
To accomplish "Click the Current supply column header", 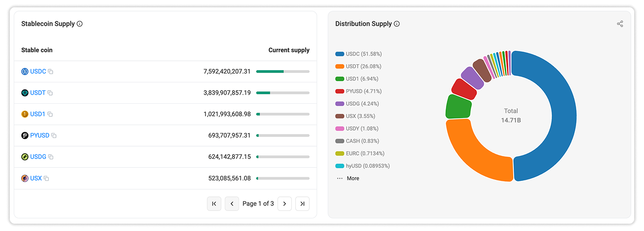I will 289,50.
